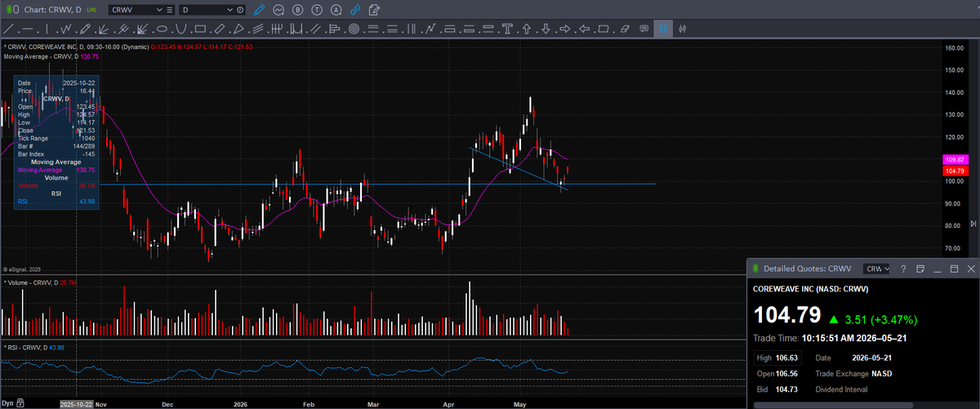The image size is (980, 409).
Task: Select the volume profile bars tool
Action: point(333,29)
